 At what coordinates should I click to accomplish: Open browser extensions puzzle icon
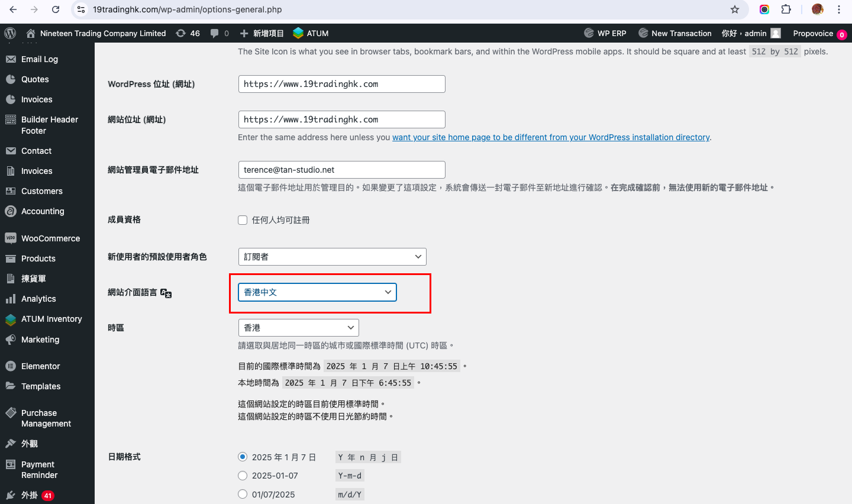coord(786,9)
